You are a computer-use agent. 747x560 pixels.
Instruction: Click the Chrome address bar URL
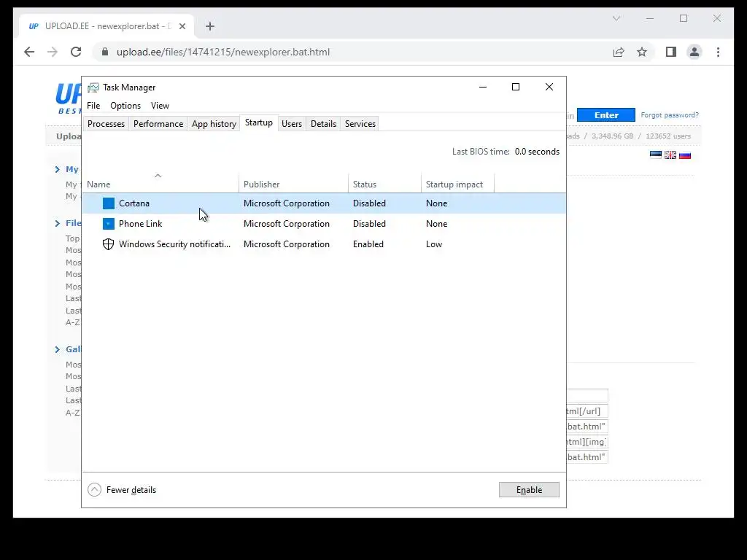pyautogui.click(x=223, y=52)
